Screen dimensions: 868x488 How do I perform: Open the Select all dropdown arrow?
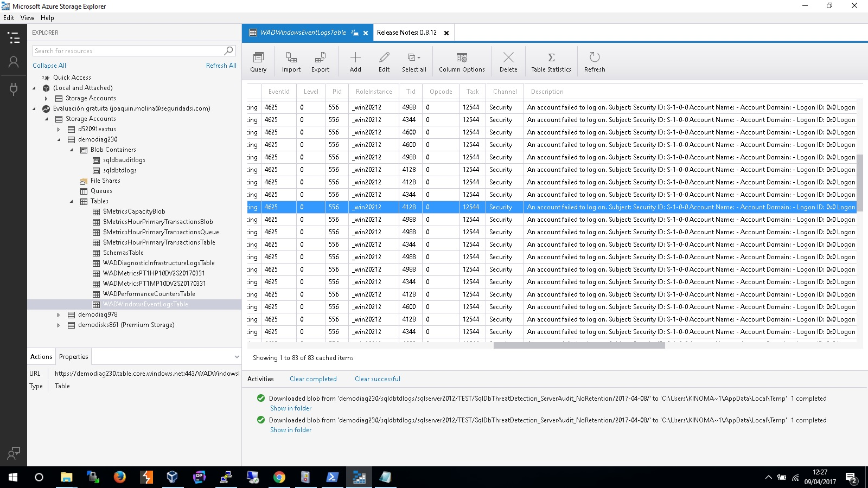pos(419,57)
